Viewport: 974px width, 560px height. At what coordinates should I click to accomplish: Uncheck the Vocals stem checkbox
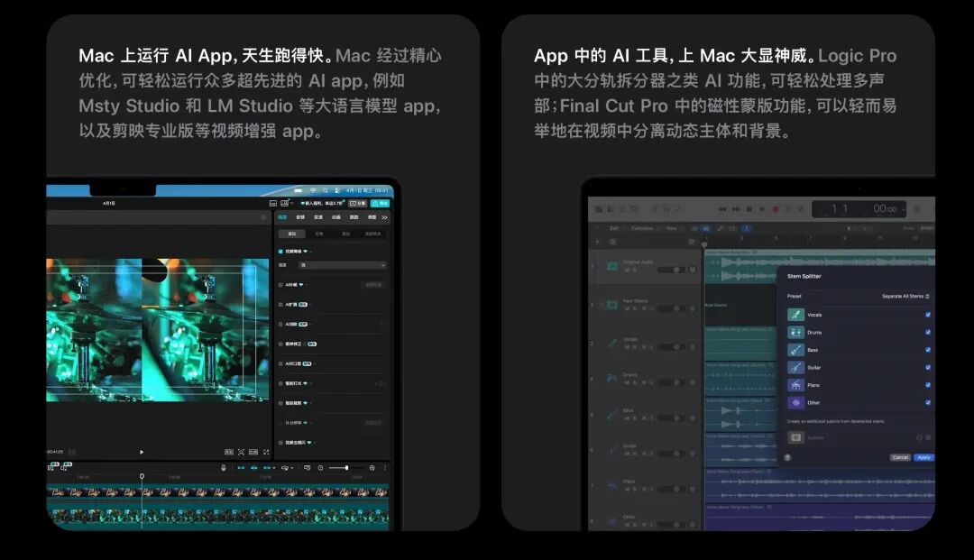click(x=928, y=315)
